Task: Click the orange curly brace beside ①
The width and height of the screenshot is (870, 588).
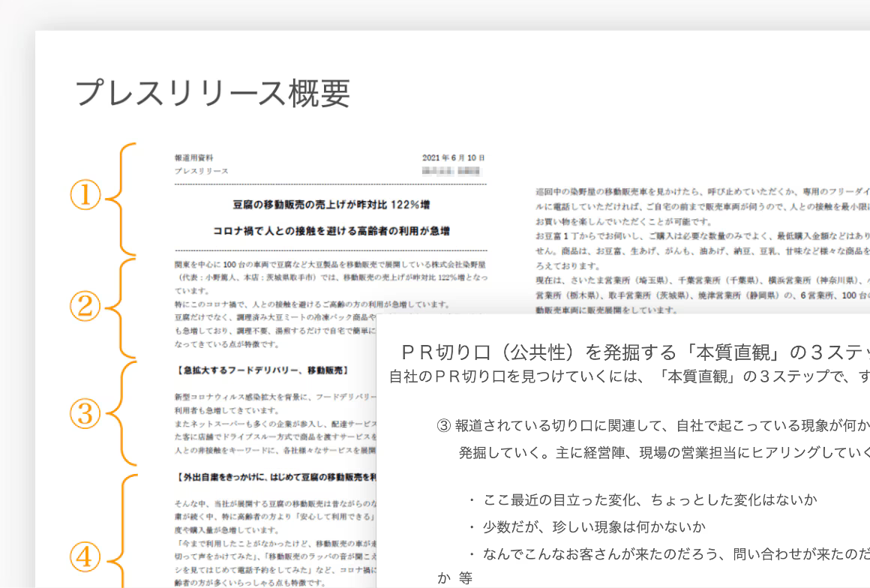Action: click(x=118, y=198)
